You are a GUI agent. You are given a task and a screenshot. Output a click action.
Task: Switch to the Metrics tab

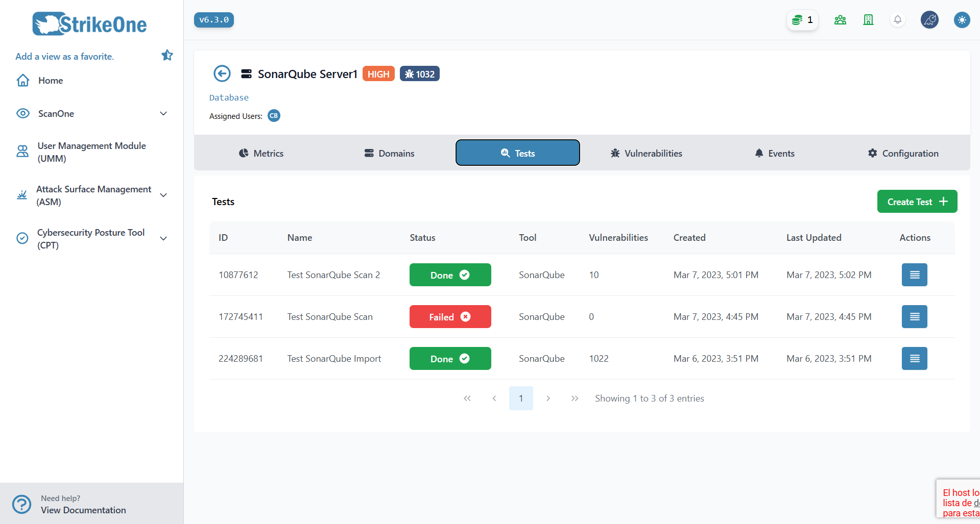(x=261, y=153)
